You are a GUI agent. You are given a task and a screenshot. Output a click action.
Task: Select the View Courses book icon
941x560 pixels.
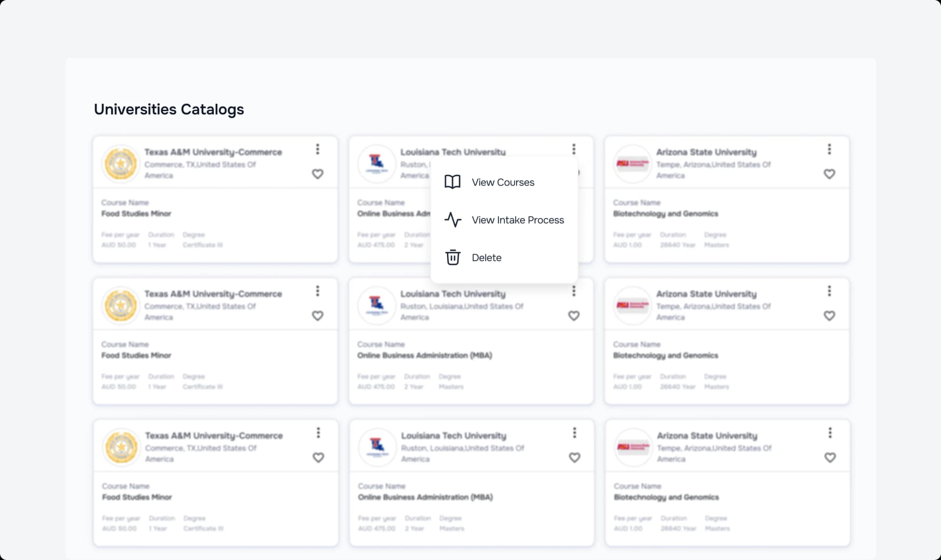coord(452,182)
